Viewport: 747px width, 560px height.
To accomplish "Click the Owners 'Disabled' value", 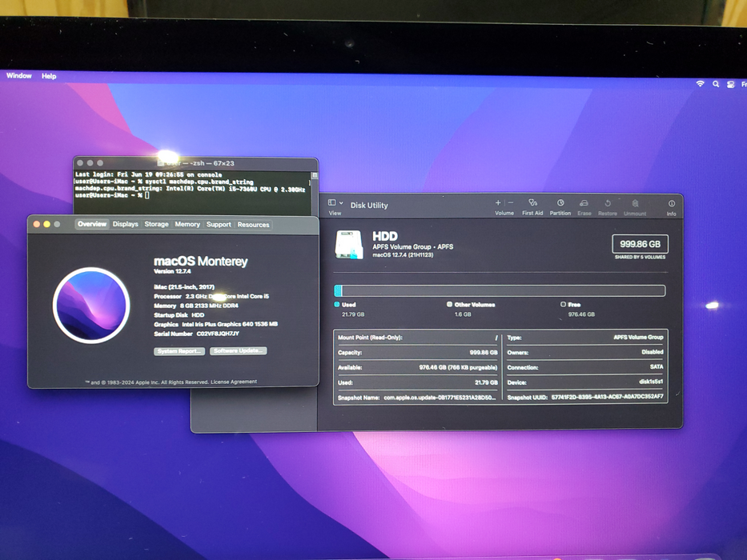I will coord(653,352).
